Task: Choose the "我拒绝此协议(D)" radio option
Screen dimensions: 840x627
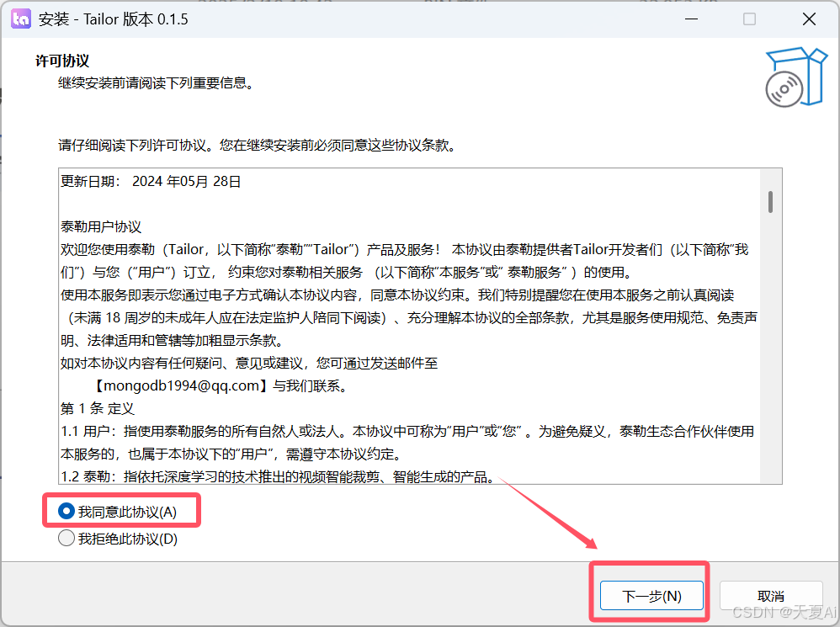Action: click(x=66, y=538)
